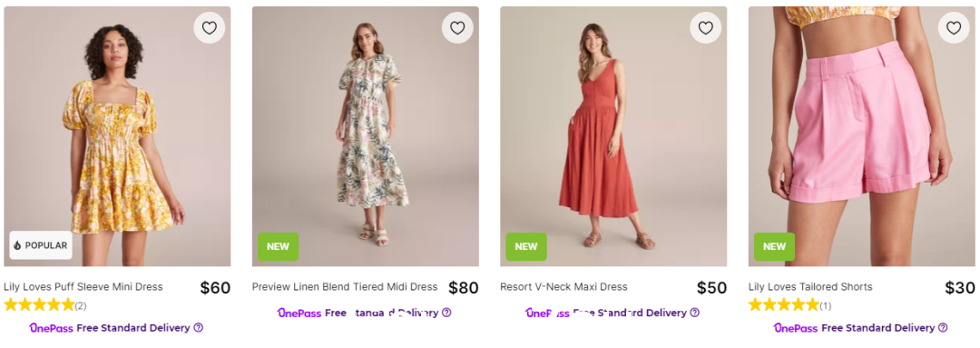
Task: Add Preview Linen Blend Midi Dress to wishlist
Action: coord(457,28)
